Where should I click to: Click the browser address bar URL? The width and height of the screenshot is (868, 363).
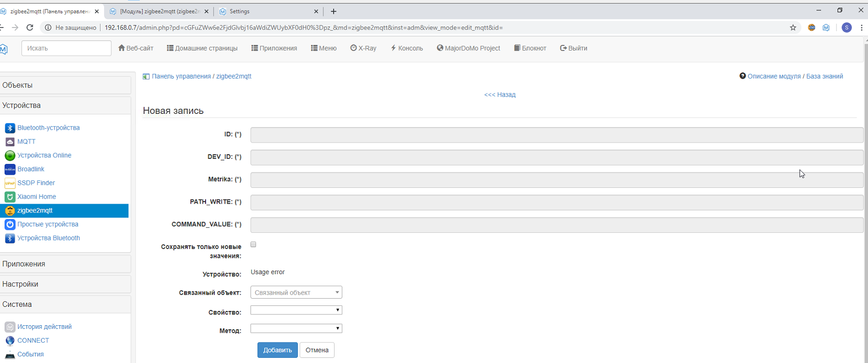click(303, 28)
